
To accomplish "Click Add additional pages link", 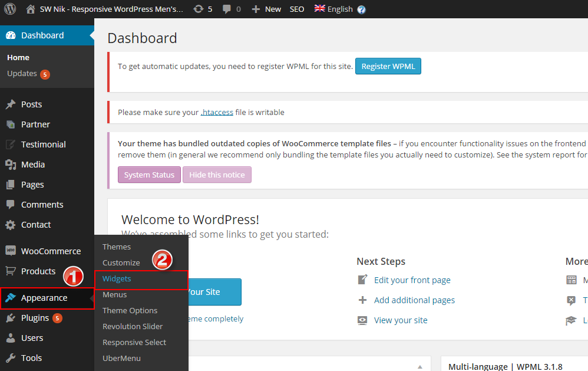I will [414, 300].
